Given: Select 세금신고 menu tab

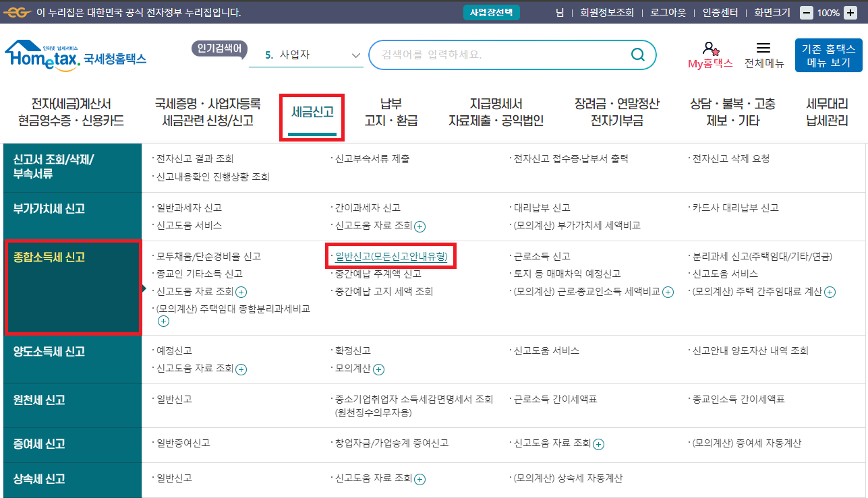Looking at the screenshot, I should point(312,113).
